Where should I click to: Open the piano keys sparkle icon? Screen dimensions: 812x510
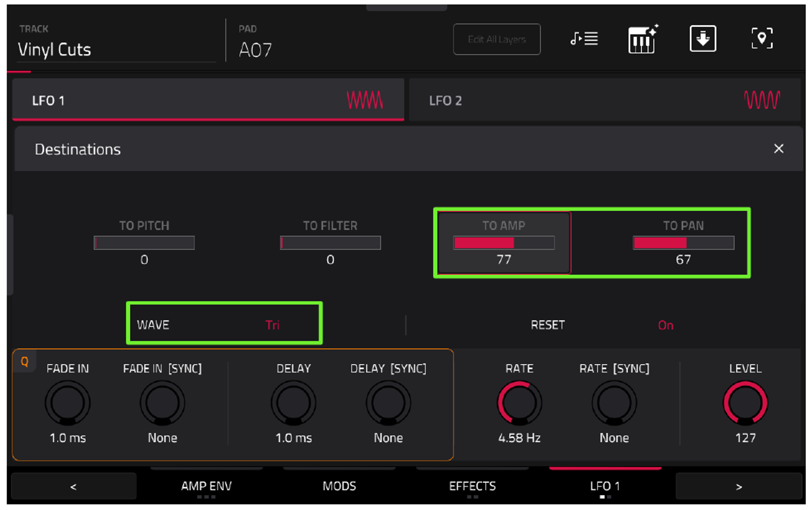point(643,39)
